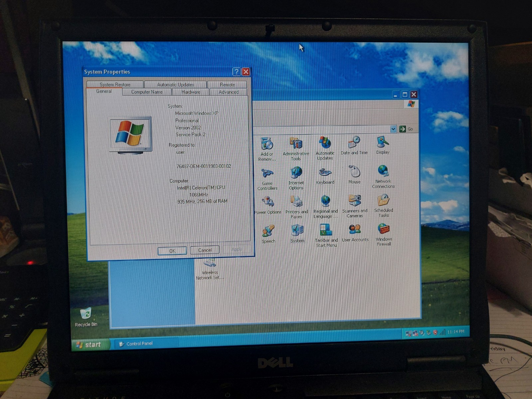The height and width of the screenshot is (399, 532).
Task: Minimize the Control Panel window
Action: tap(395, 95)
